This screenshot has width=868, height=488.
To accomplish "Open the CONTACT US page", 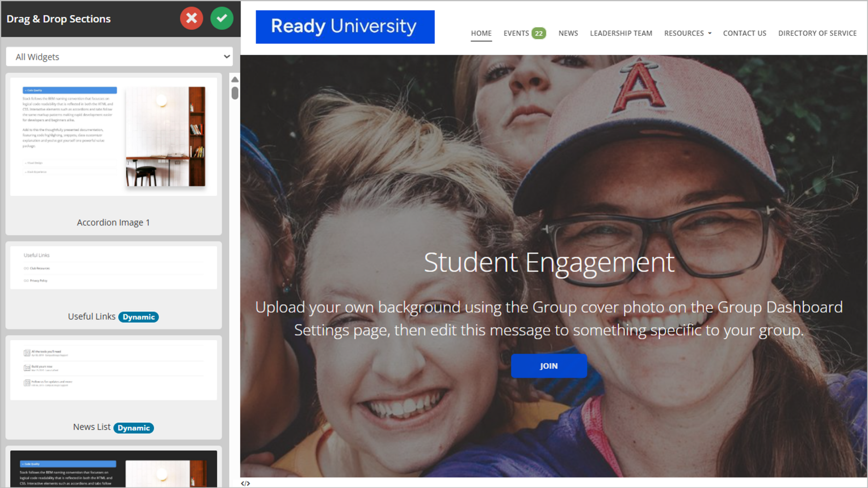I will (x=745, y=33).
